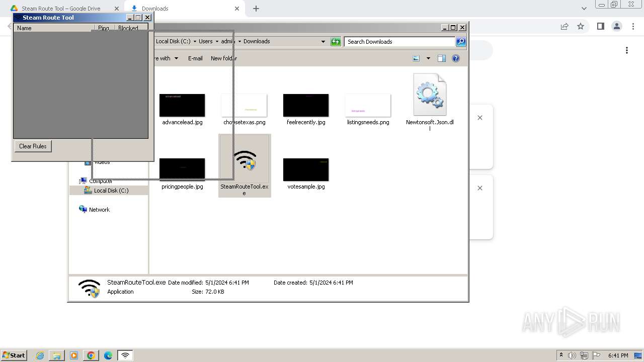Click the volume speaker tray icon
The image size is (644, 362).
[x=572, y=355]
